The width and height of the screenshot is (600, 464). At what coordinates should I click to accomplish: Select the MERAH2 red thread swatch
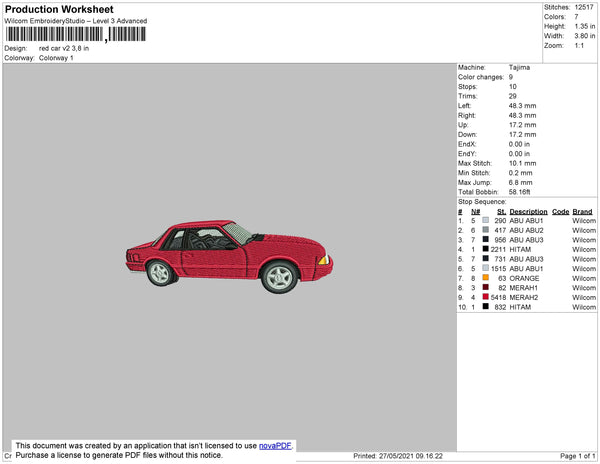(485, 297)
